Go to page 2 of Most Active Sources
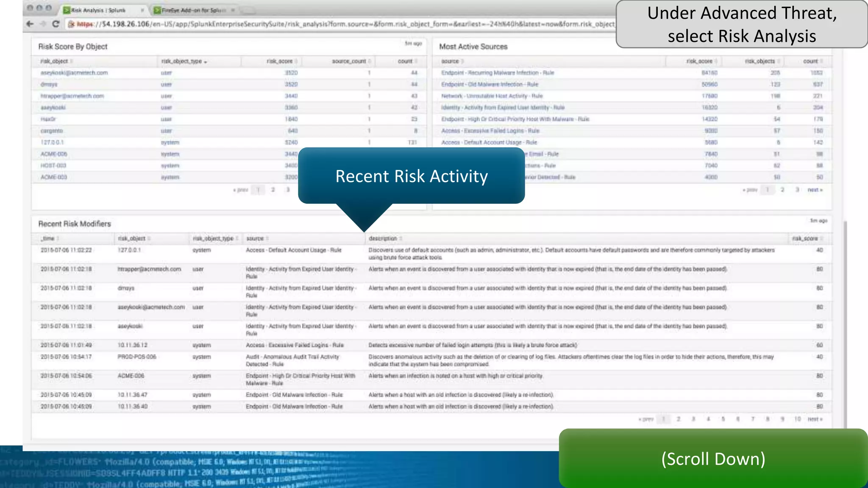The image size is (868, 488). (782, 190)
